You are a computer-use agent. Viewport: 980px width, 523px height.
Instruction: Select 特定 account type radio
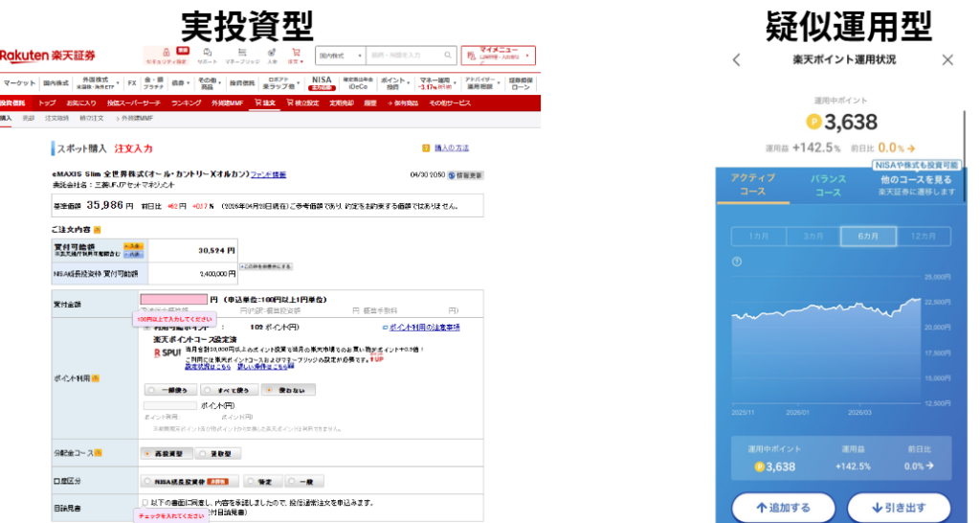pyautogui.click(x=262, y=482)
